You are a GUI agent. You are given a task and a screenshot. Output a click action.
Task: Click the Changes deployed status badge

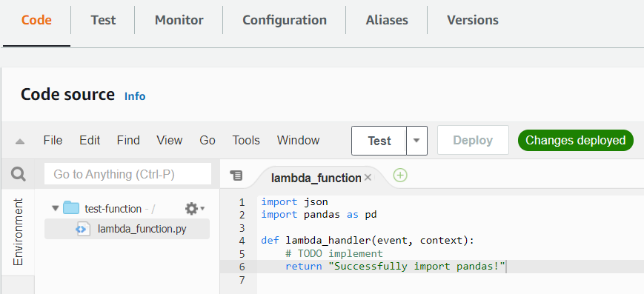(x=575, y=141)
